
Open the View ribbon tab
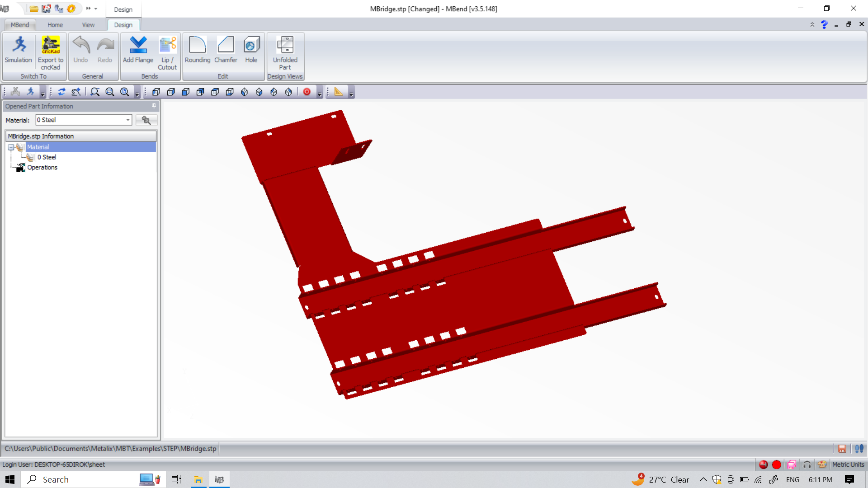coord(88,25)
